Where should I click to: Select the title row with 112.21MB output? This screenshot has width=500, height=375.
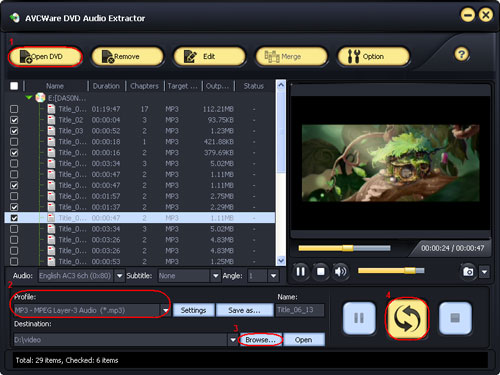pyautogui.click(x=140, y=109)
